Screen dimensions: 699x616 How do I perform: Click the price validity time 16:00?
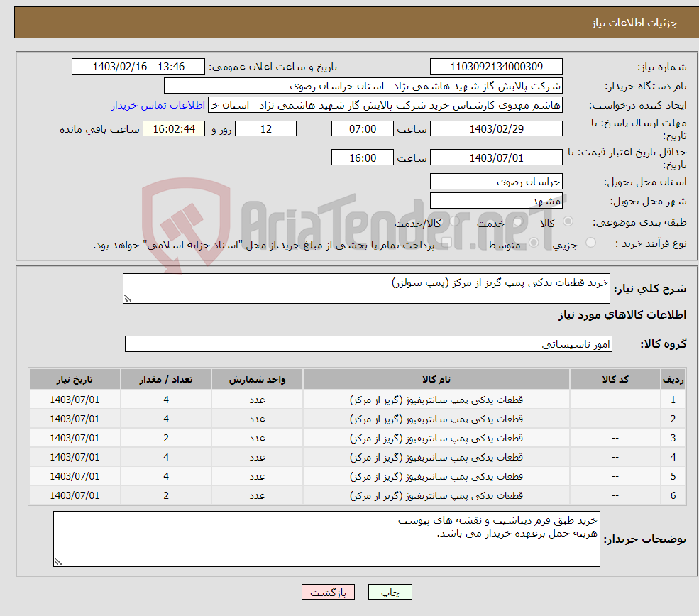tap(363, 158)
